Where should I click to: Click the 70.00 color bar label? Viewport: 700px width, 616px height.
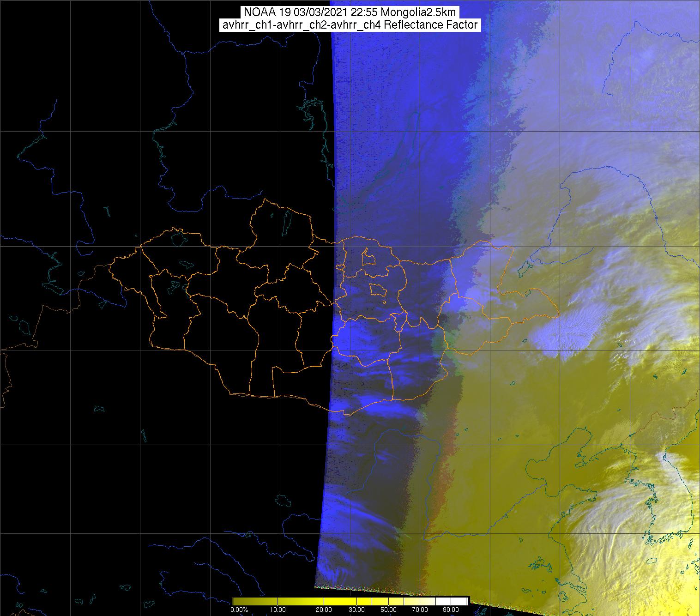[420, 610]
